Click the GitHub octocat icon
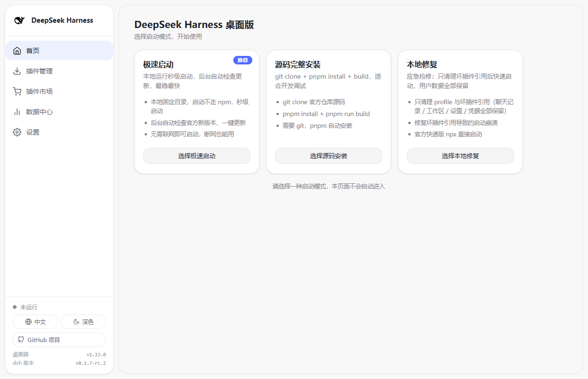The width and height of the screenshot is (588, 379). click(21, 340)
